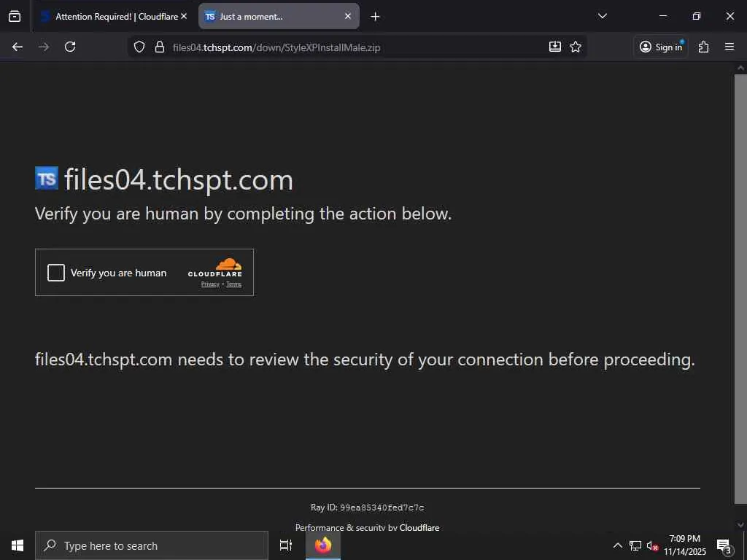Click the files04.tchspt.com heading text

tap(179, 179)
